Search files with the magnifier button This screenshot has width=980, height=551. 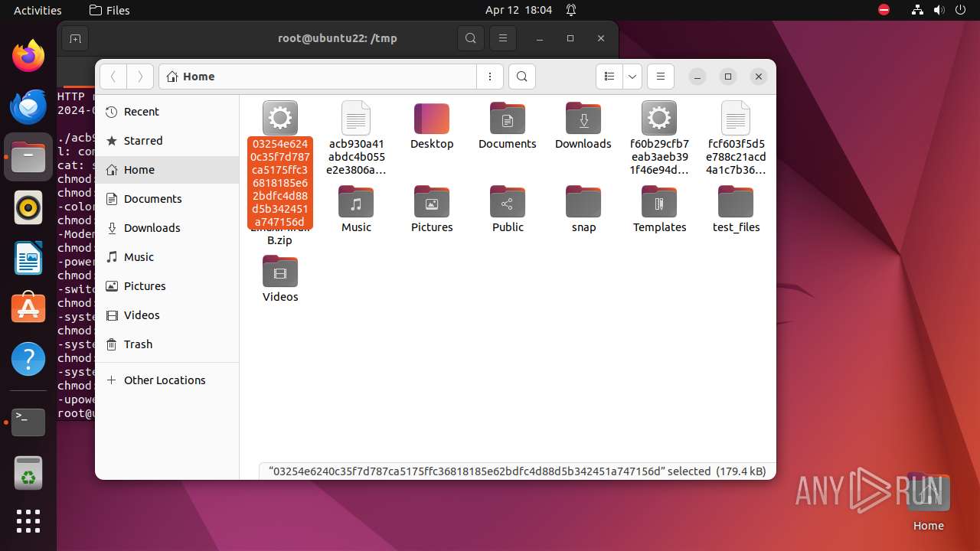pyautogui.click(x=521, y=77)
